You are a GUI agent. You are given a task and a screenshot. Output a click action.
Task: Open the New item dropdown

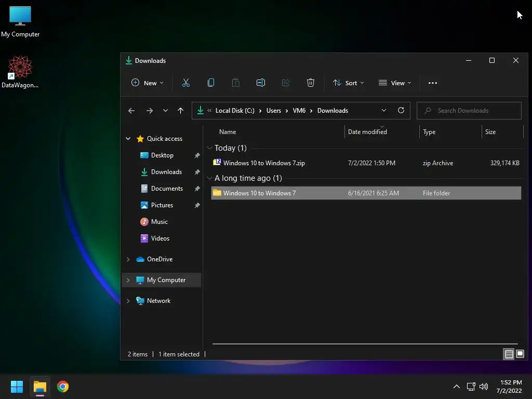pos(147,83)
